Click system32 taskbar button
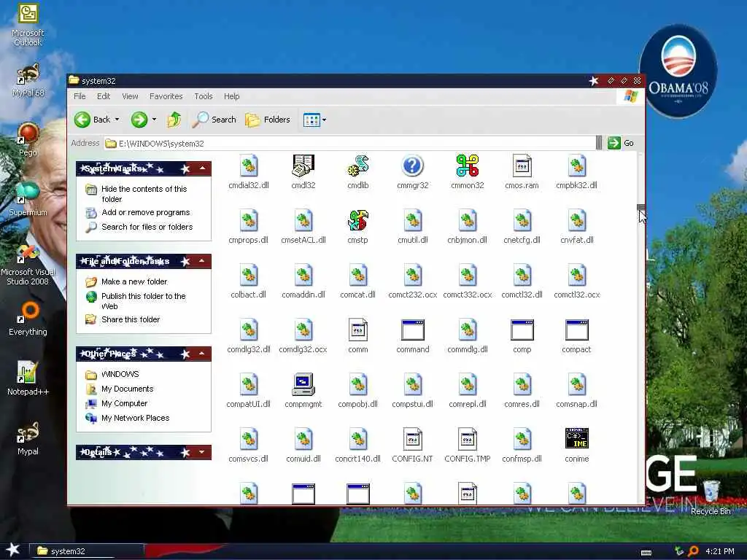Screen dimensions: 747x560 tap(87, 551)
